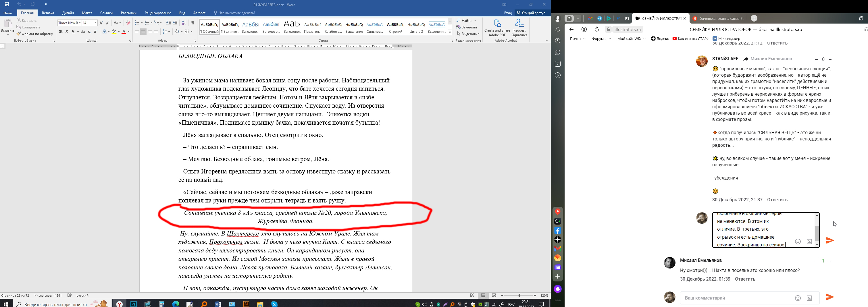Image resolution: width=868 pixels, height=307 pixels.
Task: Switch to the Acrobat ribbon tab
Action: (x=199, y=13)
